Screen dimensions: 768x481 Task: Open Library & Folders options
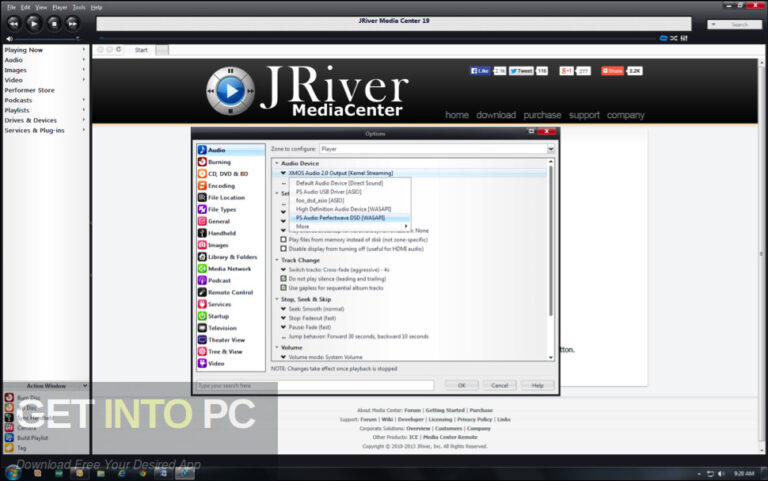click(x=232, y=257)
